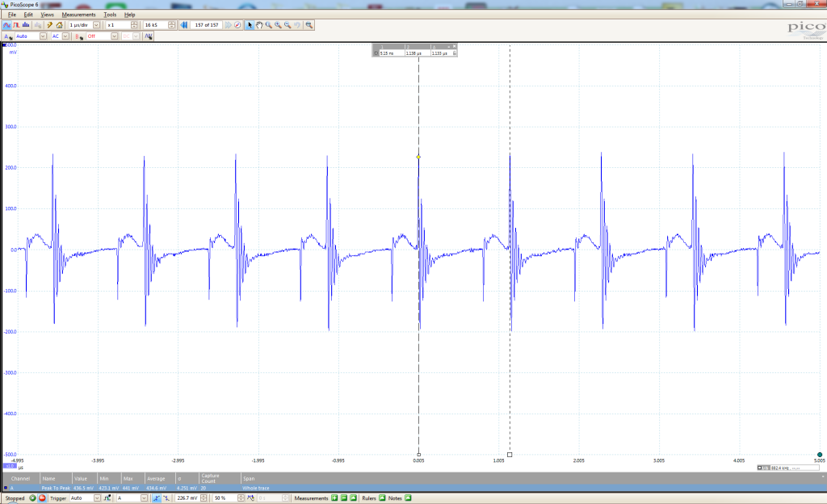Open the Buffer Navigator compass icon
Screen dimensions: 827x504
click(238, 25)
